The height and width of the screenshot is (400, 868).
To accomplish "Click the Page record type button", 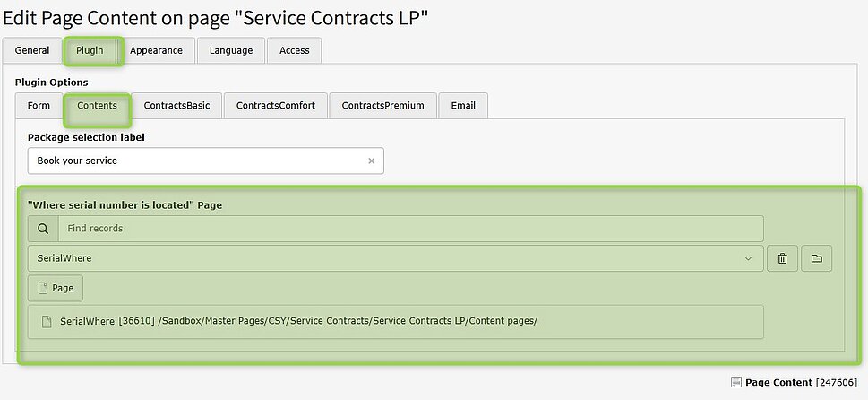I will point(56,289).
